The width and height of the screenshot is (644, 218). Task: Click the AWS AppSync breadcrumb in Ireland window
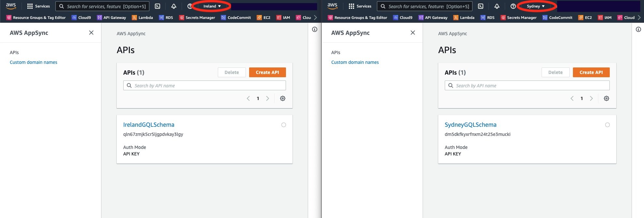[x=131, y=34]
